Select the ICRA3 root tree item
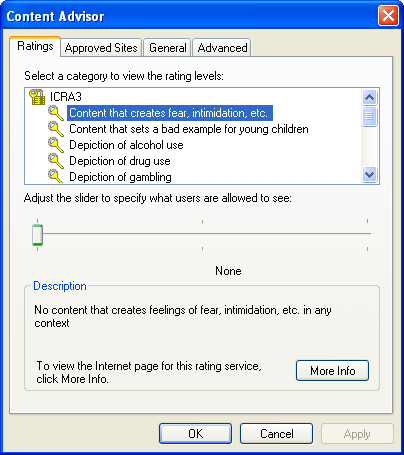Image resolution: width=404 pixels, height=455 pixels. (66, 97)
